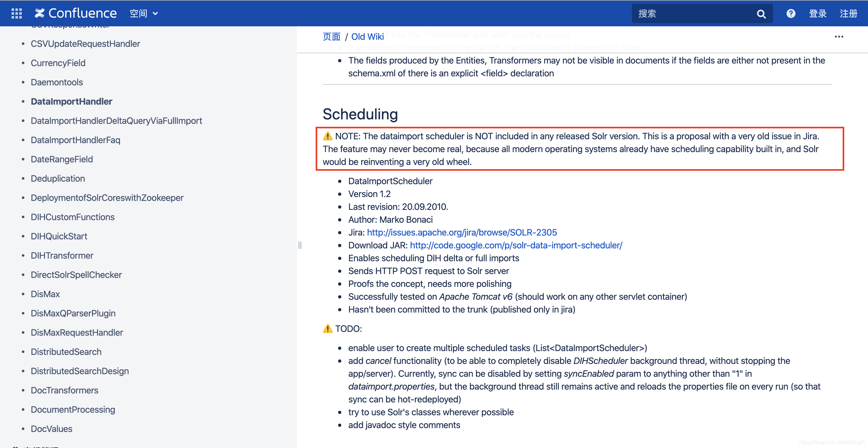Open DocTransformers page
Viewport: 868px width, 448px height.
tap(64, 390)
